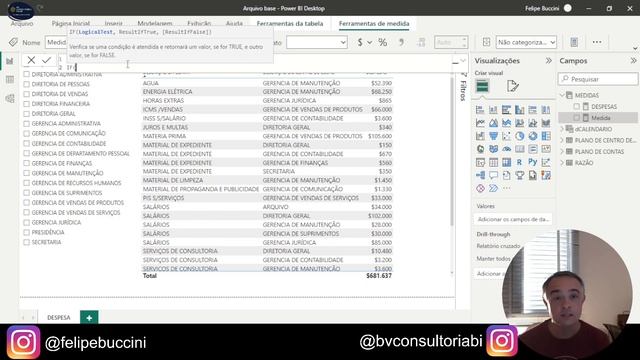Insert a funnel chart visual
The width and height of the screenshot is (640, 360).
493,136
